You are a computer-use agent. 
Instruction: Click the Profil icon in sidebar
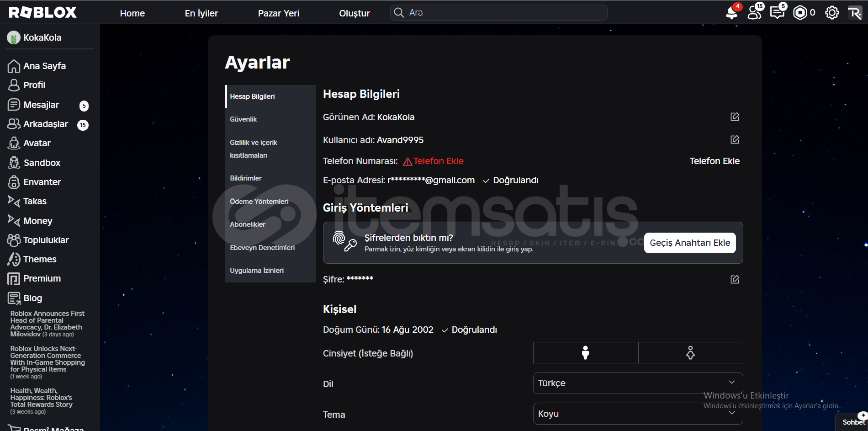pyautogui.click(x=14, y=85)
